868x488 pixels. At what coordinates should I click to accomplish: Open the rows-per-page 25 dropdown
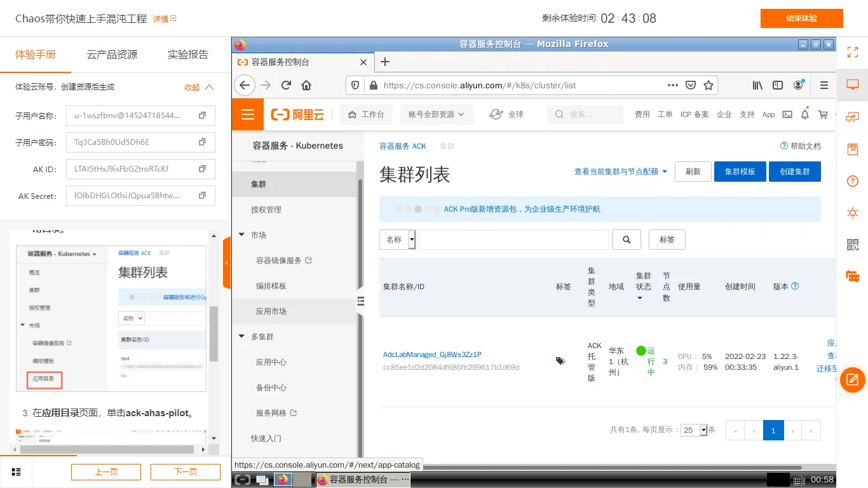[694, 430]
